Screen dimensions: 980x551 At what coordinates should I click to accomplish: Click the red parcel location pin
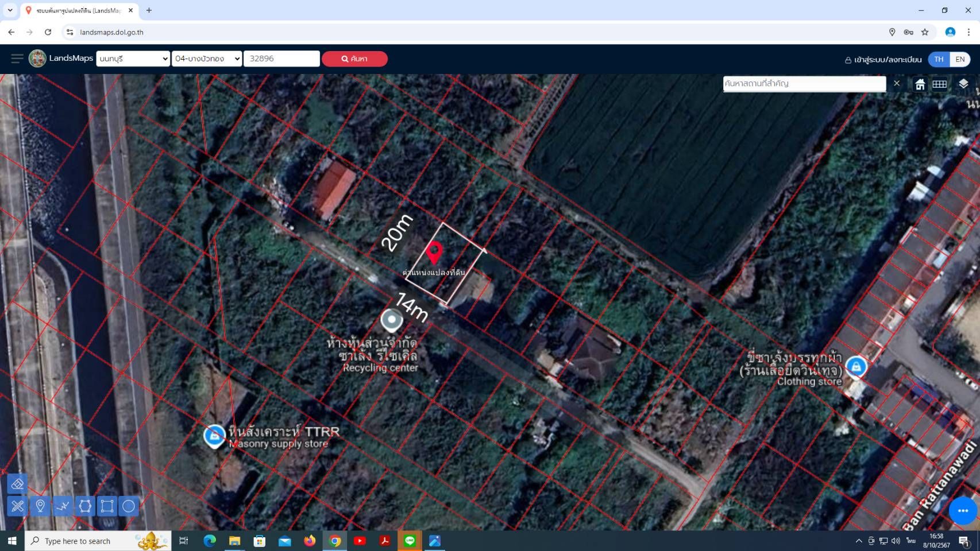(435, 253)
